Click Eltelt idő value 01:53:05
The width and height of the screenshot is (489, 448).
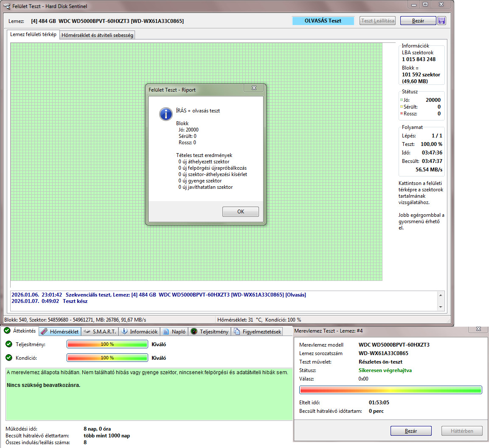pyautogui.click(x=379, y=403)
